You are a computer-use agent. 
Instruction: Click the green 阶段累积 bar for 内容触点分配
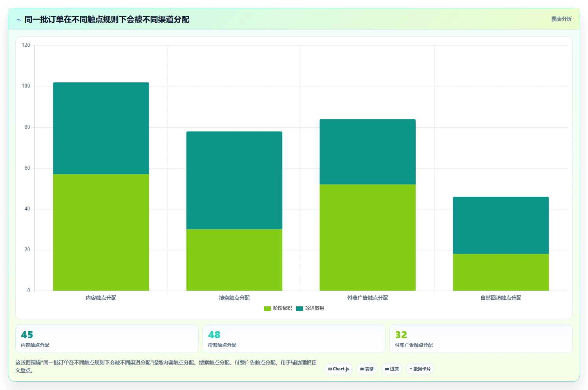[101, 233]
